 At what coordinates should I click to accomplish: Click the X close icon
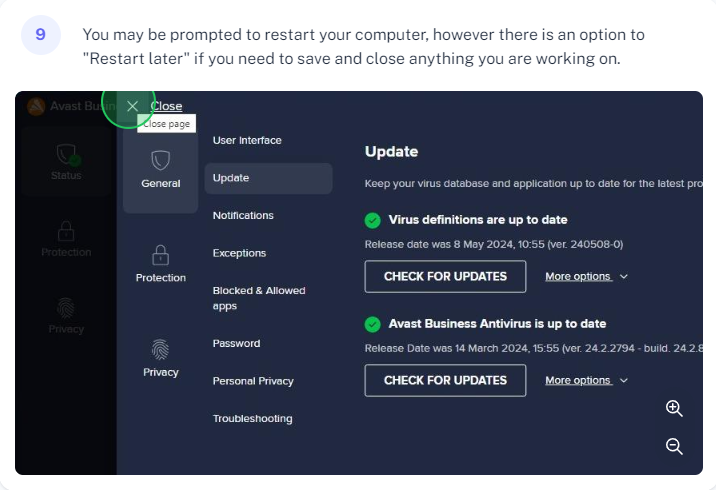tap(132, 106)
